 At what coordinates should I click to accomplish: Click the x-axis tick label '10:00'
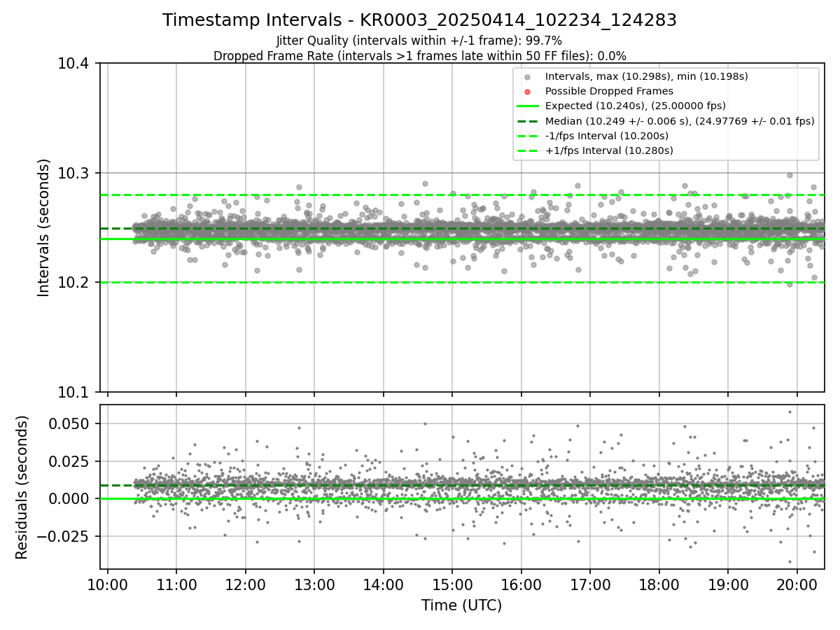(107, 584)
